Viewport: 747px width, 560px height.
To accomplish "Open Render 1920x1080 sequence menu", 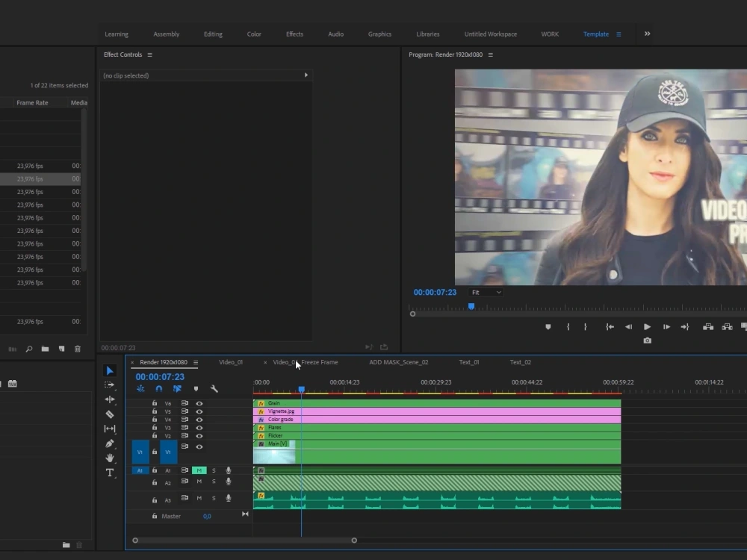I will 195,362.
